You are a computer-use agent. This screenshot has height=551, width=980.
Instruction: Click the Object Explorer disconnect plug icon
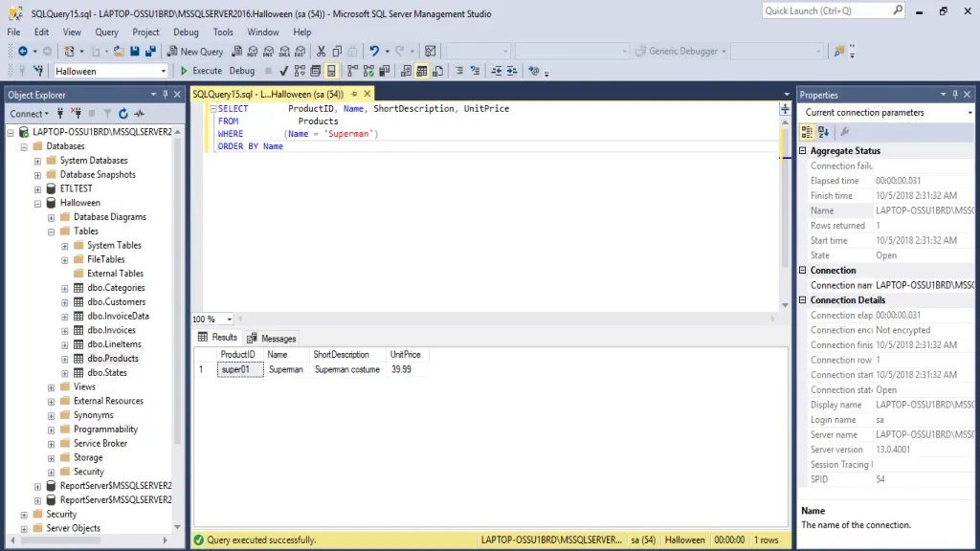tap(77, 114)
